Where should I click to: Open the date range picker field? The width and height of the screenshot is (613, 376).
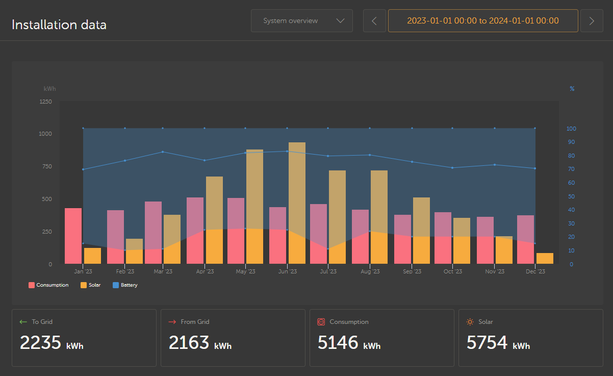483,21
